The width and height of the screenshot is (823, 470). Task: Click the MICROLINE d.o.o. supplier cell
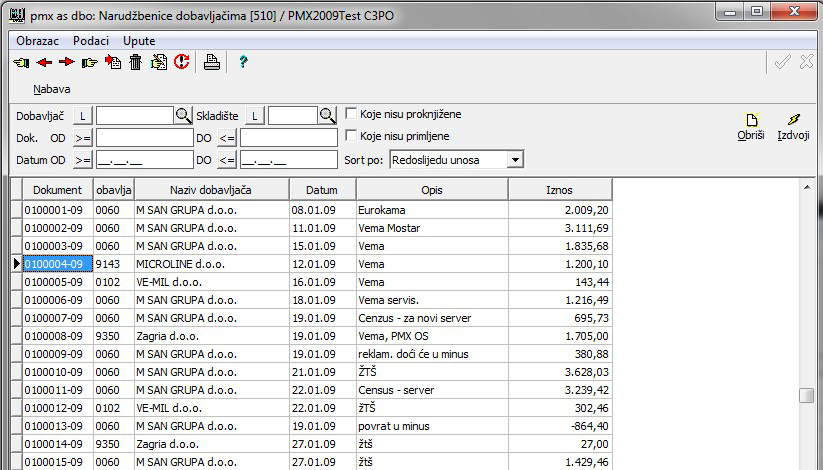pyautogui.click(x=212, y=264)
